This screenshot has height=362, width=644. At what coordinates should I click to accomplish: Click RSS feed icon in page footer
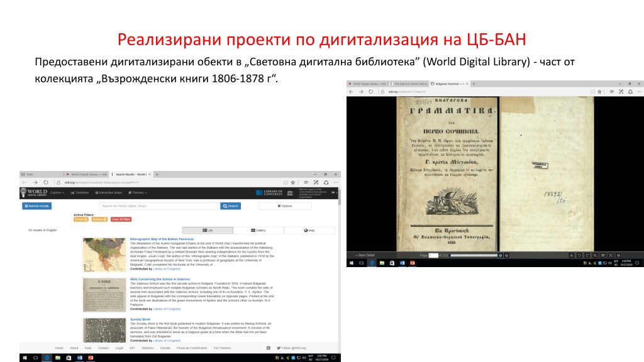coord(268,348)
